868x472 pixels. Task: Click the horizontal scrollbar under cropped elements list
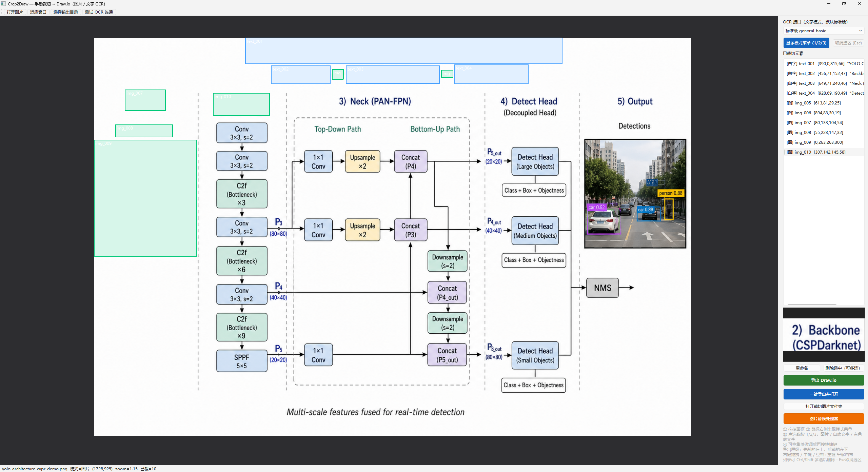[x=812, y=304]
